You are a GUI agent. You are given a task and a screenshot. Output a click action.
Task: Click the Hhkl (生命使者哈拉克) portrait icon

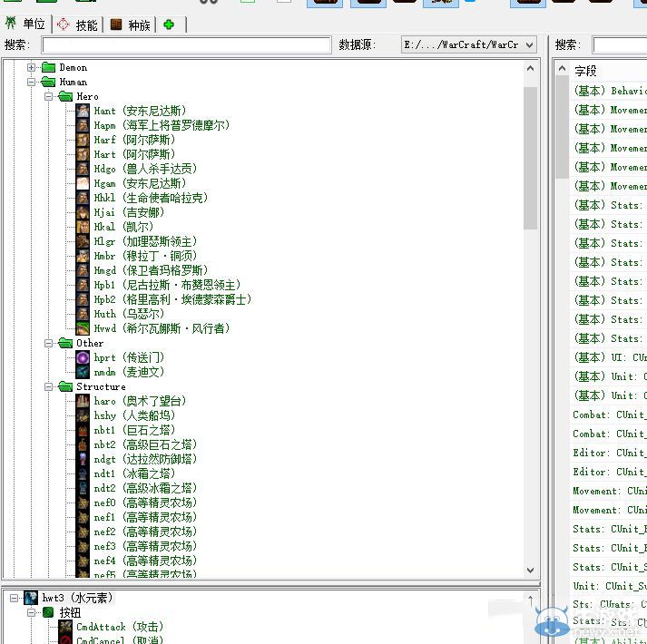(83, 198)
